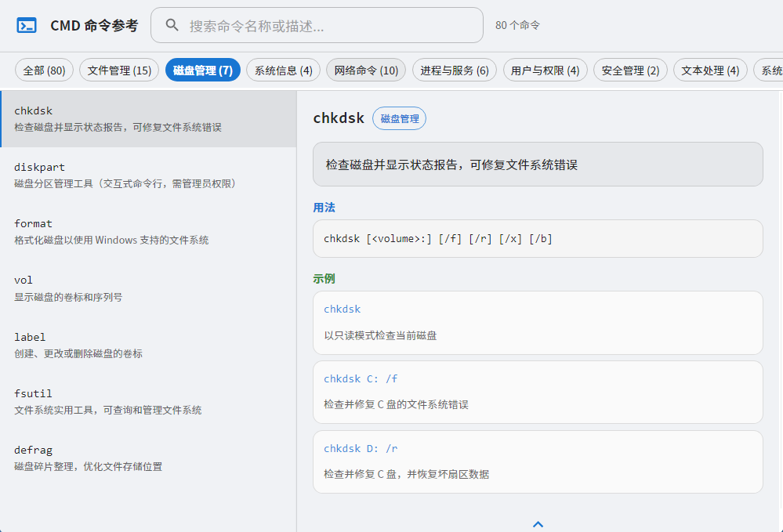Select the 全部 (80) category tab
783x532 pixels.
click(44, 71)
